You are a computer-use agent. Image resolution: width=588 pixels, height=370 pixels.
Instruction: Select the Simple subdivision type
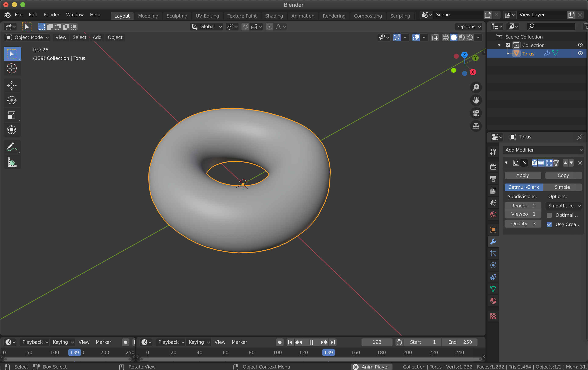562,187
